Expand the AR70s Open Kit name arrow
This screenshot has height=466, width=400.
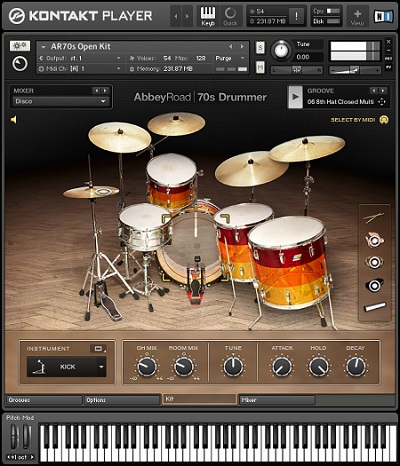(x=43, y=47)
